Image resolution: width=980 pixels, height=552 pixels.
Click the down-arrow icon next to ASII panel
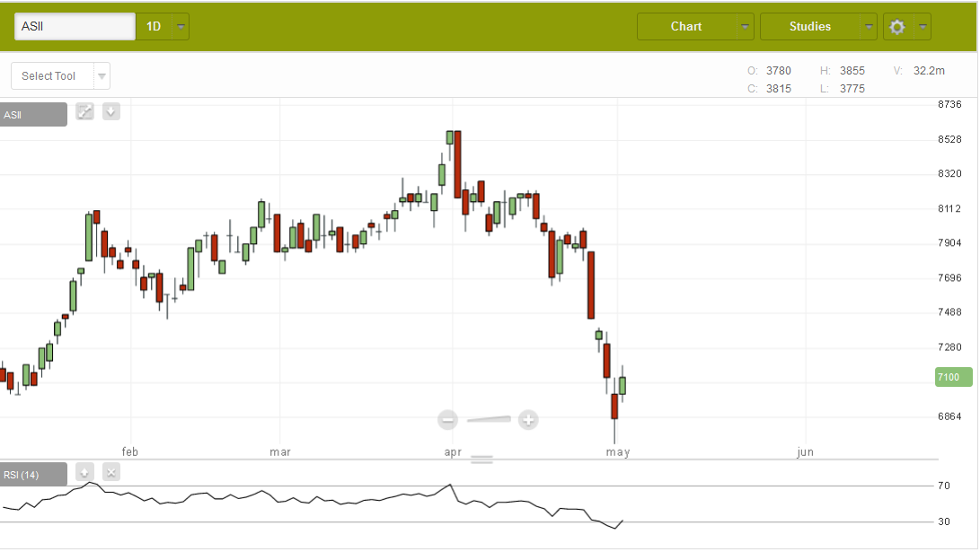click(110, 112)
